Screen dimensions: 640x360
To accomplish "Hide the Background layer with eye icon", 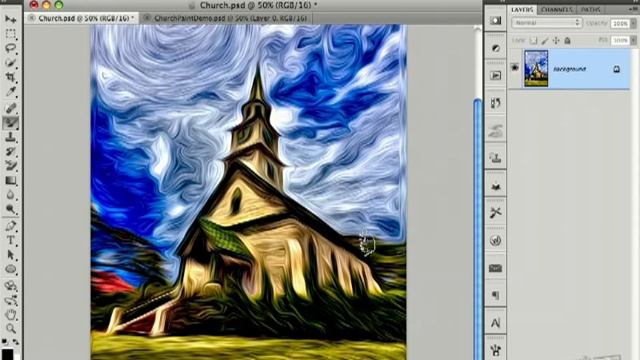I will pos(515,68).
